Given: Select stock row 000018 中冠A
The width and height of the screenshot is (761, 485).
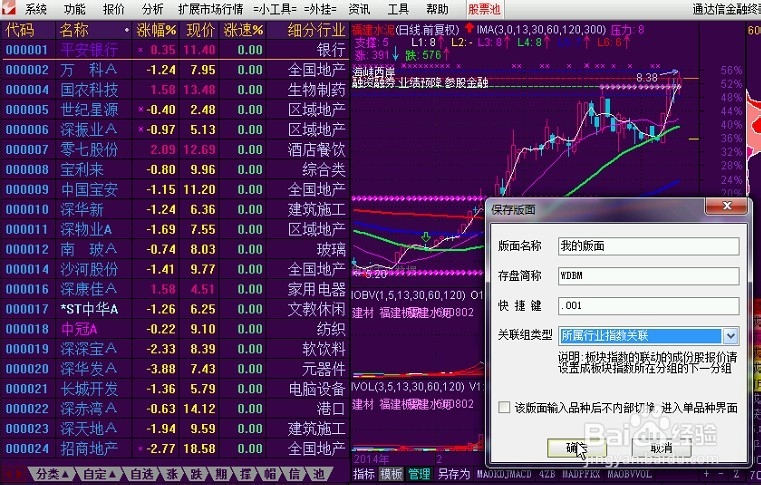Looking at the screenshot, I should coord(175,329).
